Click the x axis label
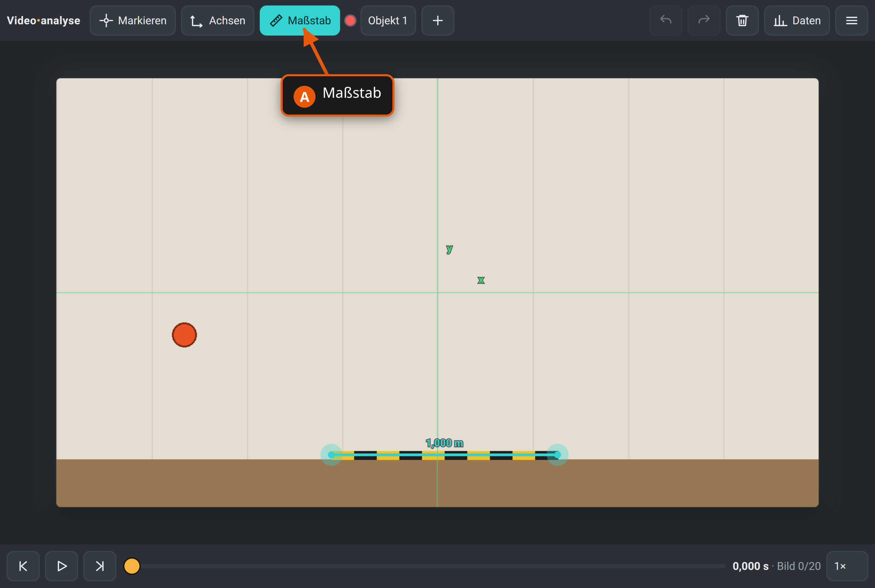Image resolution: width=875 pixels, height=588 pixels. [481, 280]
